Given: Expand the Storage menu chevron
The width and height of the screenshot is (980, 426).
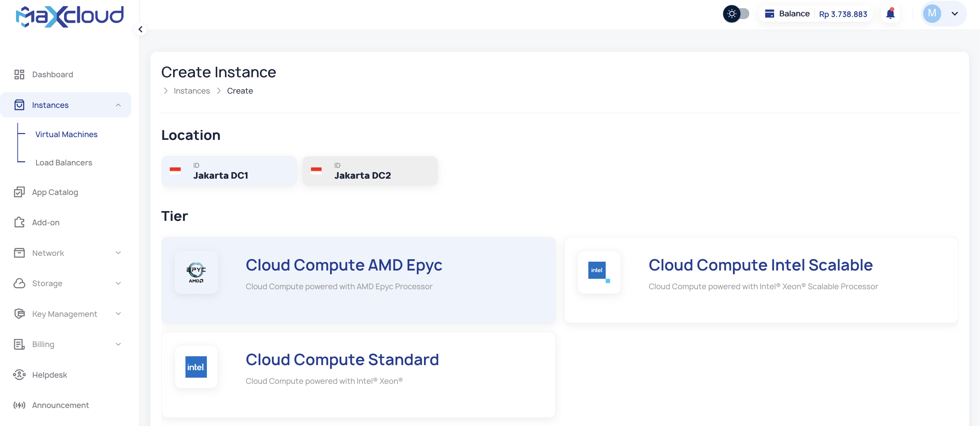Looking at the screenshot, I should [x=118, y=283].
